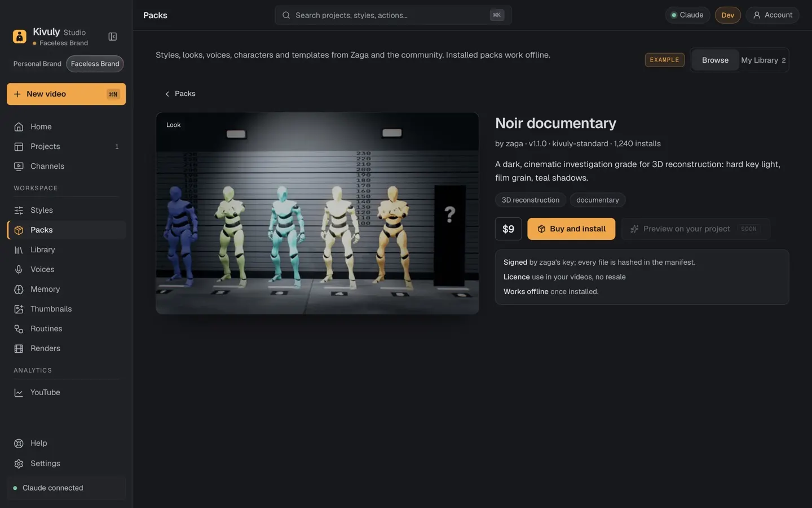This screenshot has height=508, width=812.
Task: Open the Voices page
Action: coord(66,269)
